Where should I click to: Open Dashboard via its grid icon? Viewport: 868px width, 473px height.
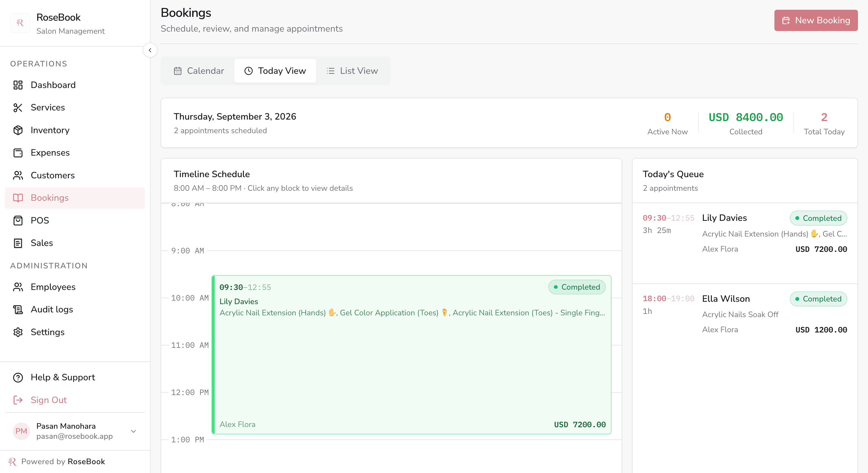[18, 85]
